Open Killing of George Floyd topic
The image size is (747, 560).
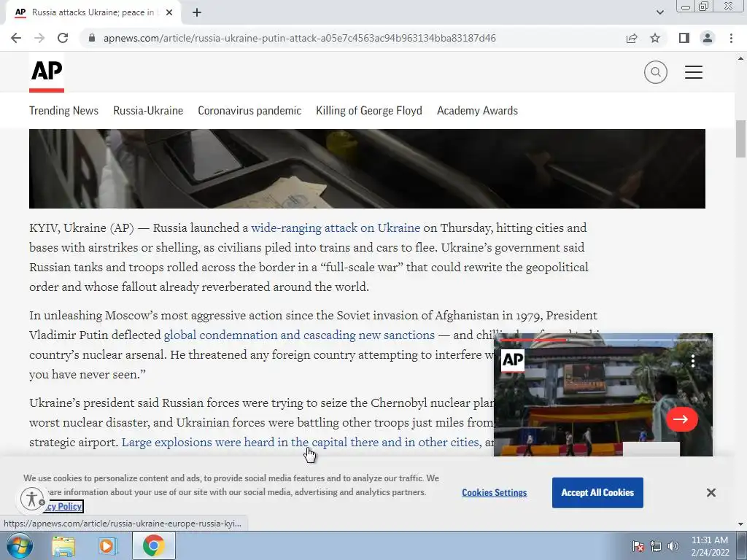(x=369, y=111)
